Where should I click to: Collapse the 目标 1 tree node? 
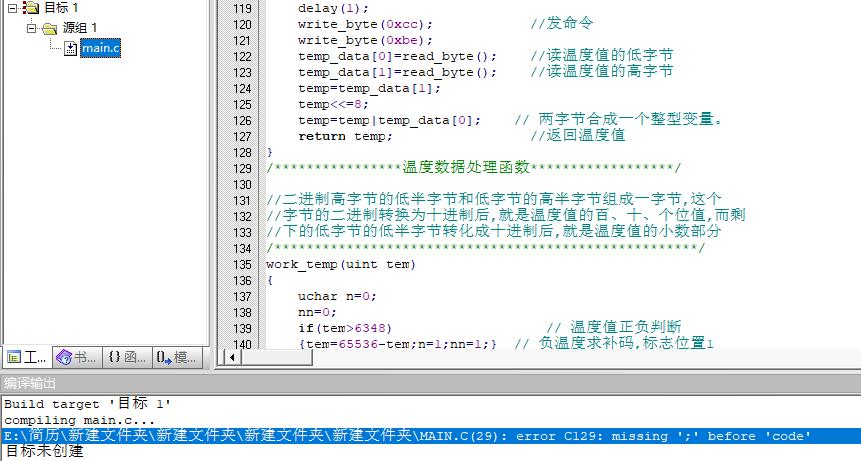11,9
